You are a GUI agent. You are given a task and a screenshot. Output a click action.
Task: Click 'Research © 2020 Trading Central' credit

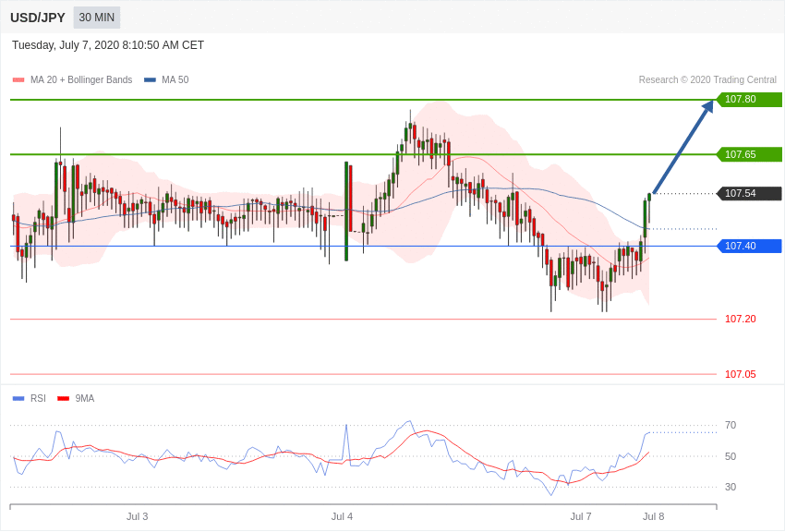[x=707, y=79]
